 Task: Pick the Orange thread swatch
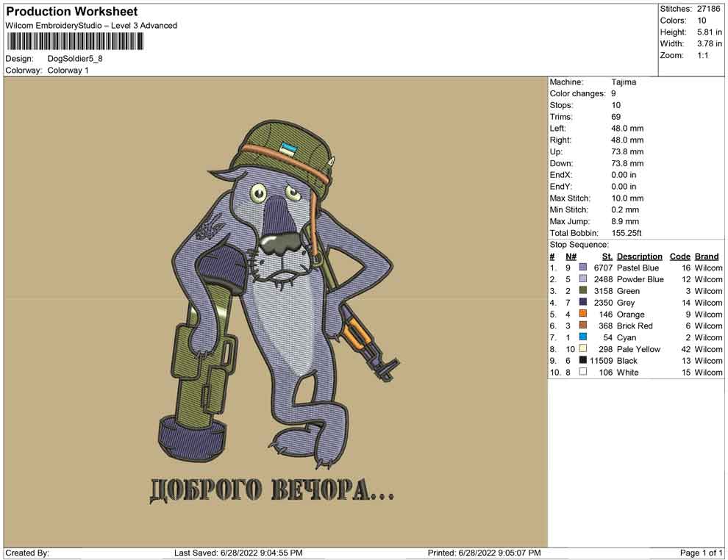point(583,315)
